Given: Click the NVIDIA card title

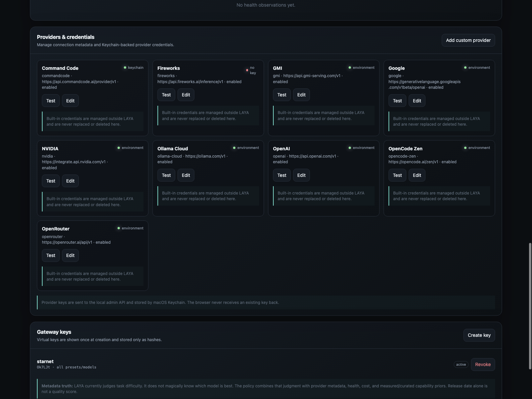Looking at the screenshot, I should pyautogui.click(x=50, y=149).
